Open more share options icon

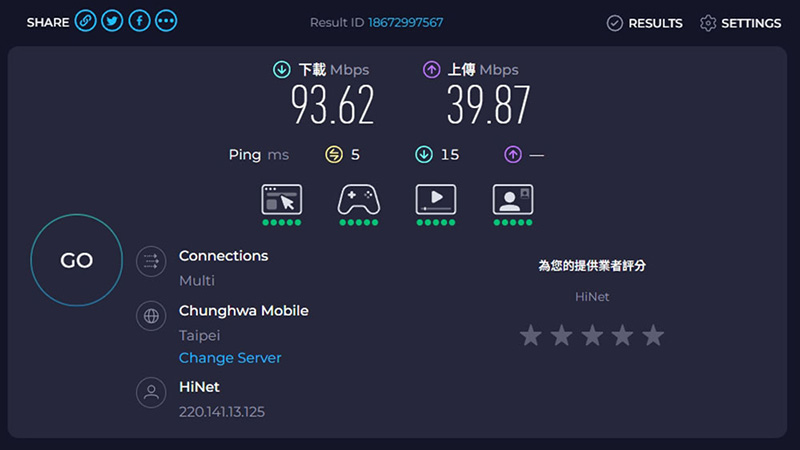click(x=166, y=22)
